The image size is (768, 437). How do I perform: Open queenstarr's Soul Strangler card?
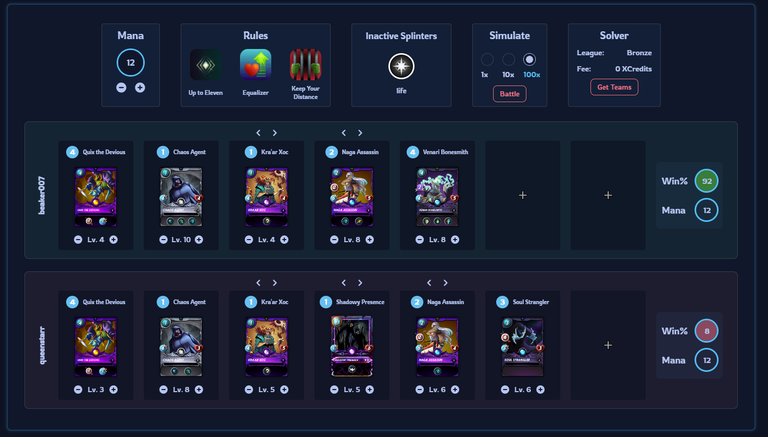click(523, 347)
